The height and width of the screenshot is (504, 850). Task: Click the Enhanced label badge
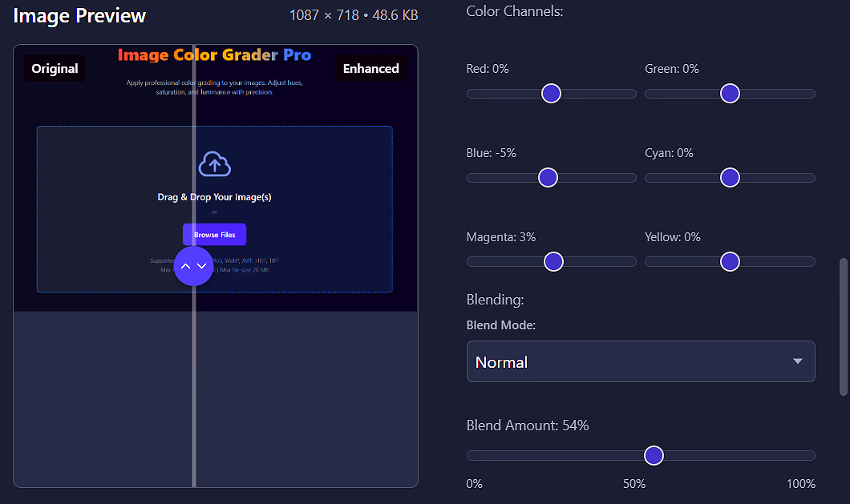[370, 69]
